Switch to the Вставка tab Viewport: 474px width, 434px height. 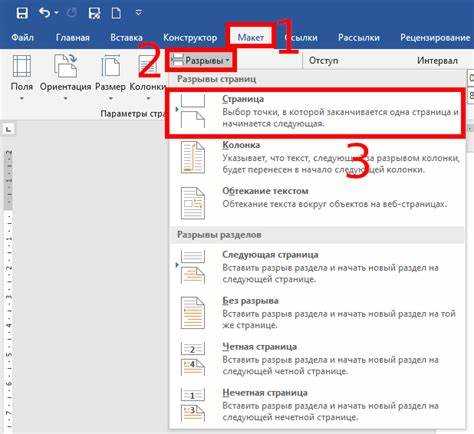(x=126, y=37)
